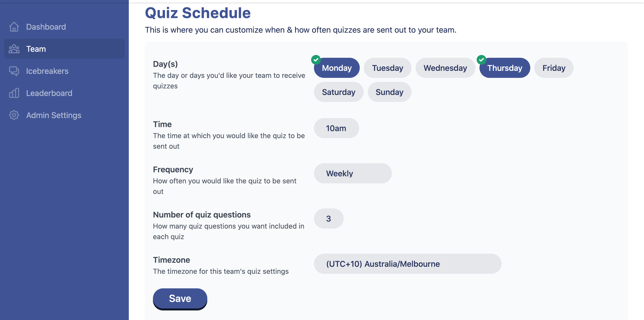This screenshot has width=644, height=320.
Task: Click the Leaderboard bar chart icon
Action: click(x=14, y=93)
